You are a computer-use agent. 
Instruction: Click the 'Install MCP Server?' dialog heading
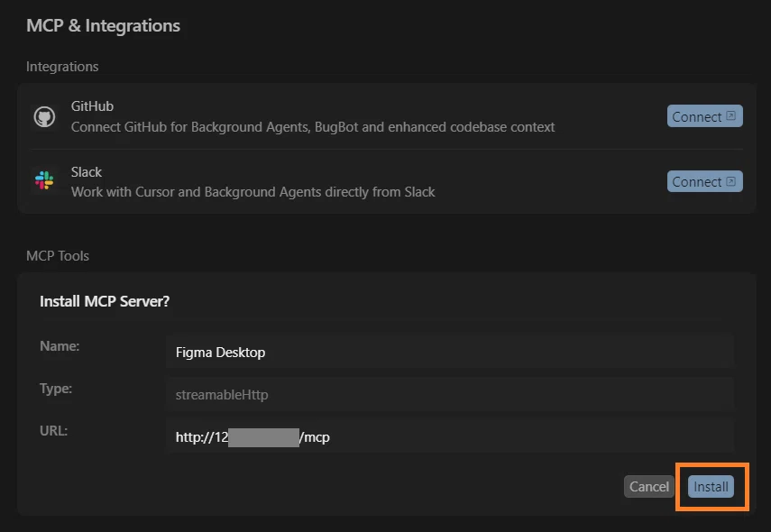[105, 301]
